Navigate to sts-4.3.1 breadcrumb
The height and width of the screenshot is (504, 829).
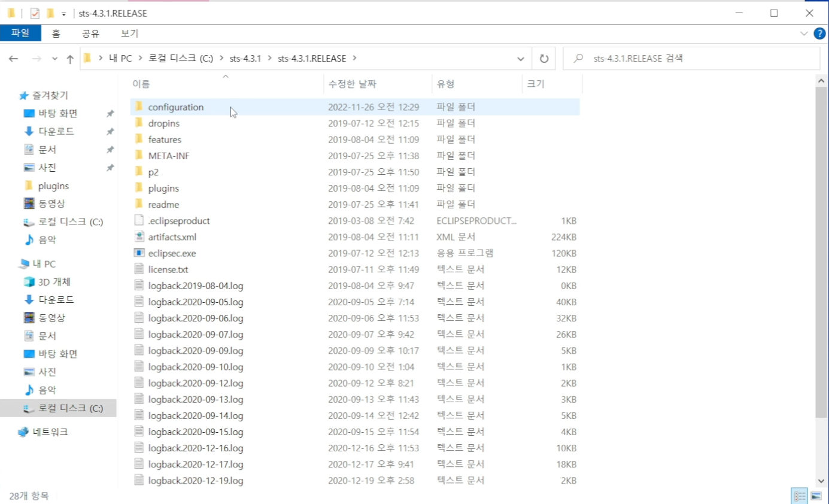(x=245, y=58)
